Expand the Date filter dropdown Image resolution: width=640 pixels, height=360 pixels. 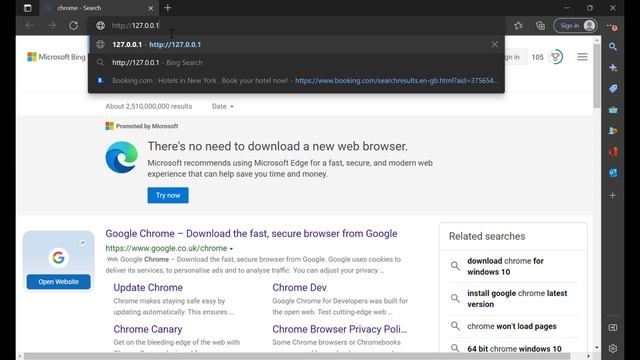pyautogui.click(x=223, y=106)
